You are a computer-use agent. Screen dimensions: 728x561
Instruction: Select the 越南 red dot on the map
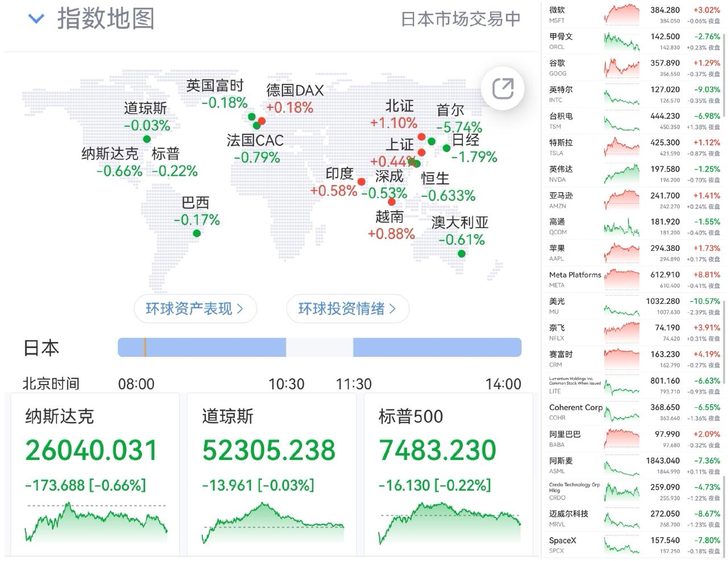click(391, 202)
